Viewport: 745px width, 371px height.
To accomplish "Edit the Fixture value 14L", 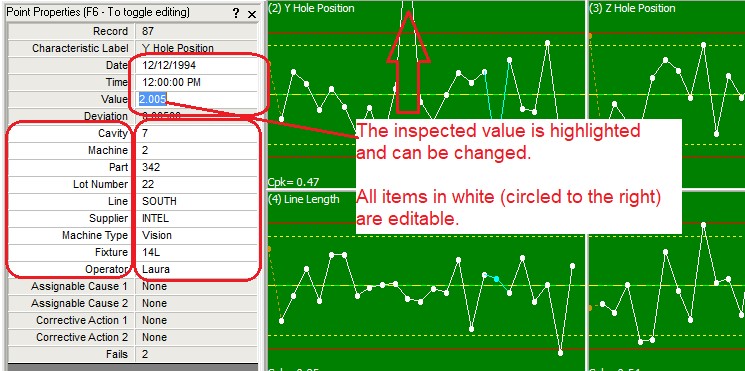I will pyautogui.click(x=197, y=252).
